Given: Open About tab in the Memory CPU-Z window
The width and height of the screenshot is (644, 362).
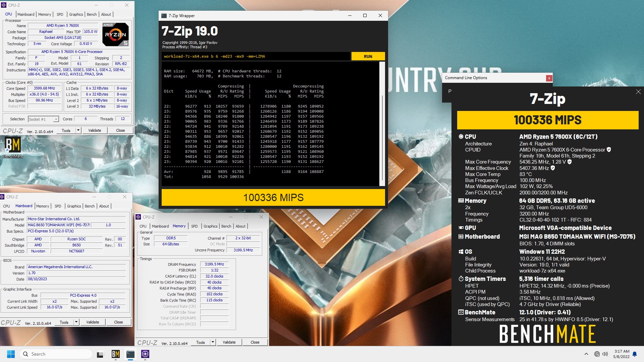Looking at the screenshot, I should point(240,226).
